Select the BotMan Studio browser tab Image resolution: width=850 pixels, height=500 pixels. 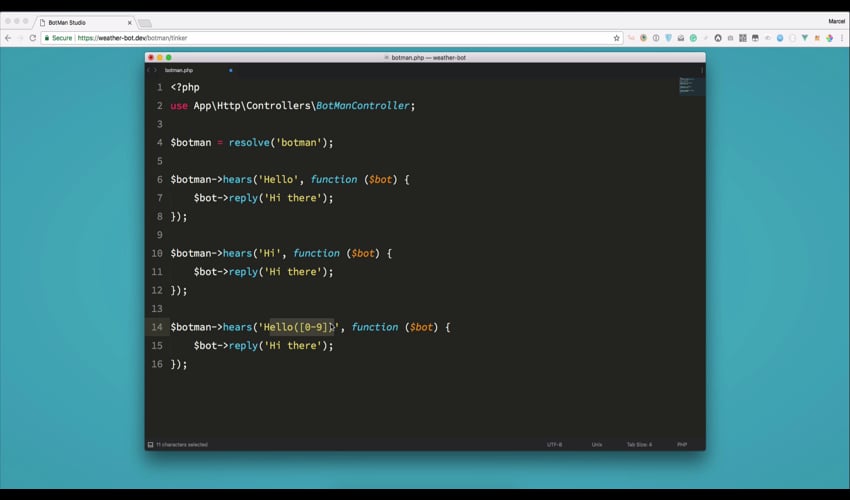[85, 23]
